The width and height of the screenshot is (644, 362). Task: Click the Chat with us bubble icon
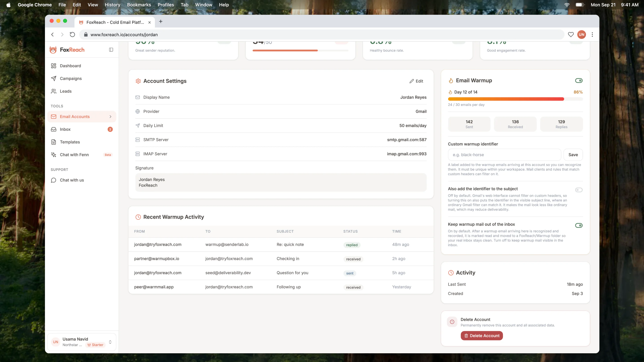53,180
